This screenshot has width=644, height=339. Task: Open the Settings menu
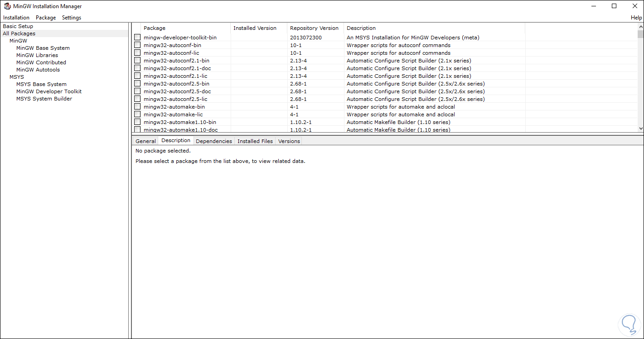coord(72,18)
